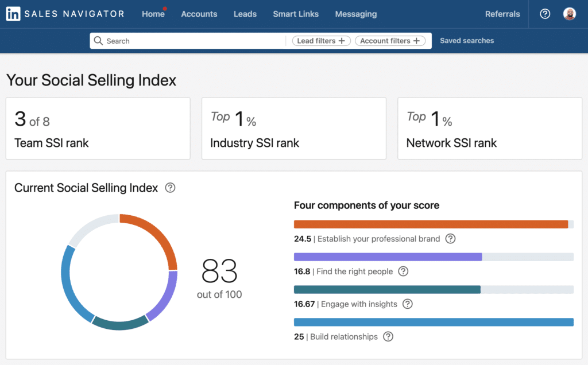This screenshot has height=365, width=588.
Task: Open the user profile avatar menu
Action: coord(570,14)
